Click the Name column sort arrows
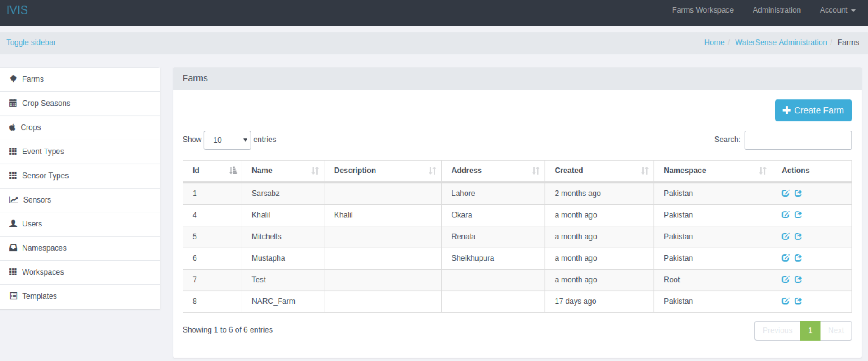 point(315,171)
